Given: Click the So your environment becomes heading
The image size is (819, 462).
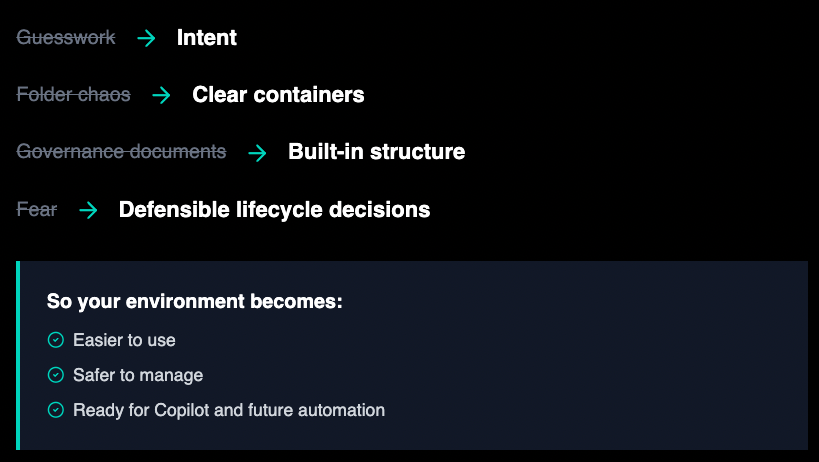Looking at the screenshot, I should coord(194,301).
